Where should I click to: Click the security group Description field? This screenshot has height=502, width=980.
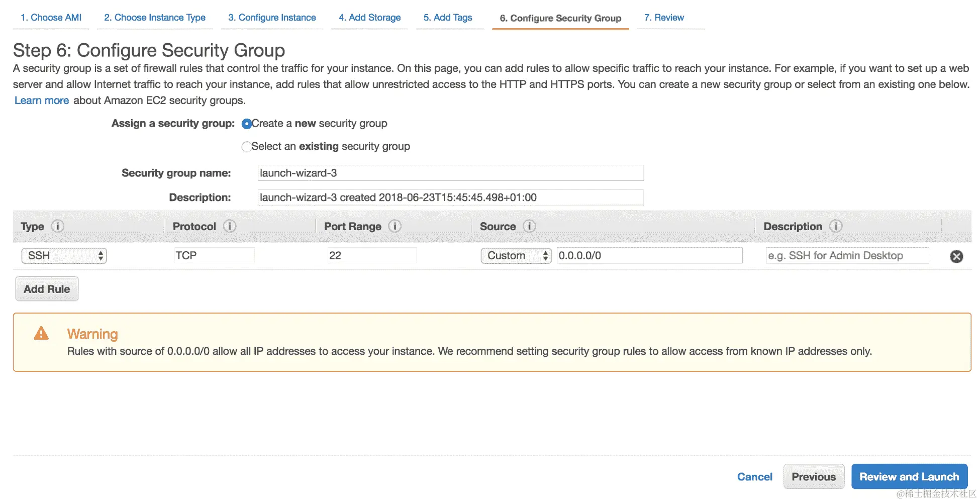(x=450, y=197)
